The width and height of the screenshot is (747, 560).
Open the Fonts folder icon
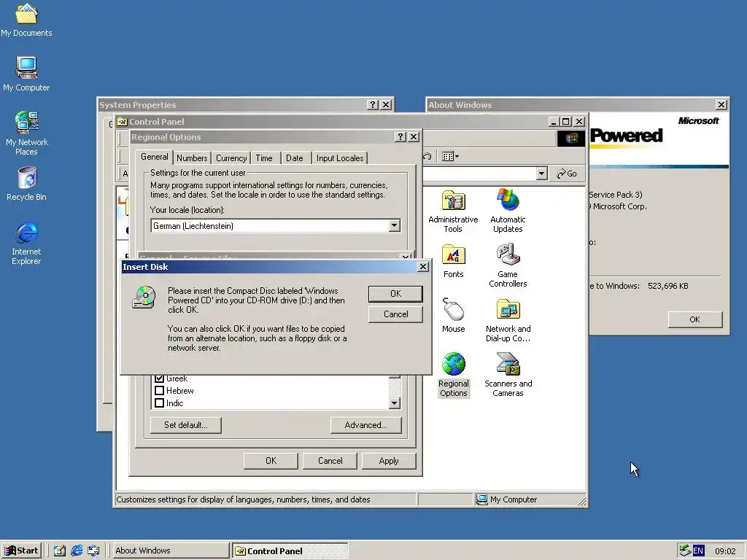point(453,261)
